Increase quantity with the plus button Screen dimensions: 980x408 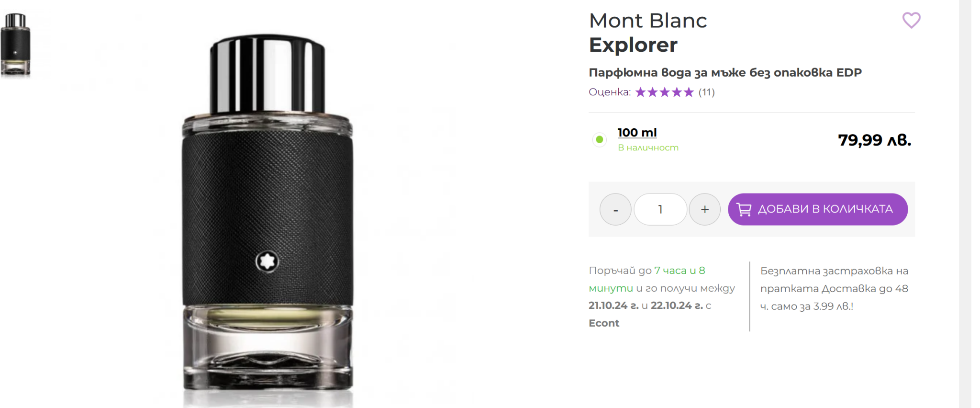[705, 209]
